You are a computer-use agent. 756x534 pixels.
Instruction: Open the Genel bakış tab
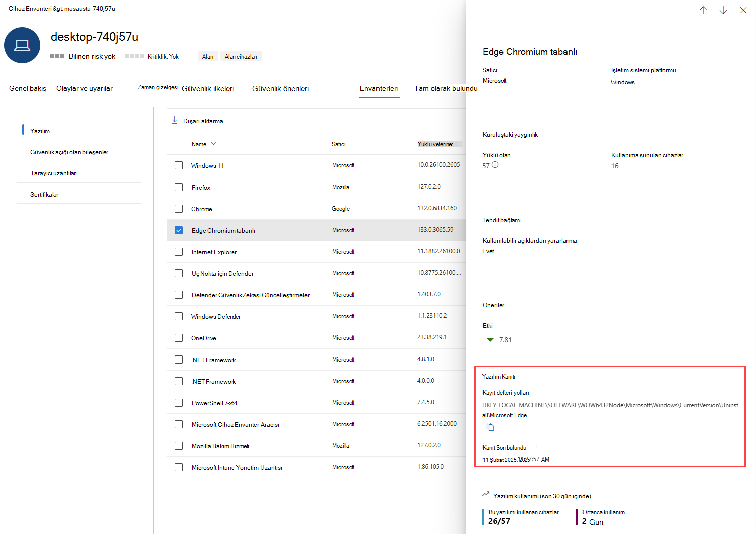pyautogui.click(x=28, y=88)
